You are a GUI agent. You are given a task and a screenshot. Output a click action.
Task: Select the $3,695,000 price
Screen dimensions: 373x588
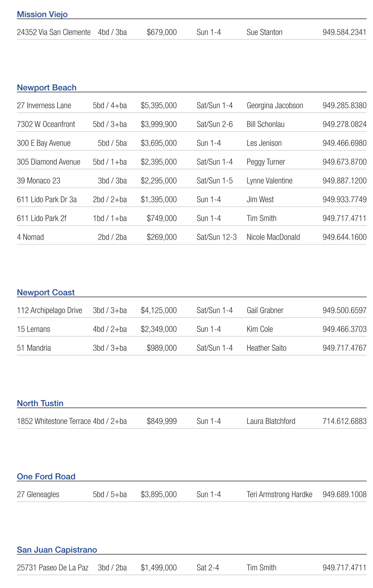click(158, 143)
